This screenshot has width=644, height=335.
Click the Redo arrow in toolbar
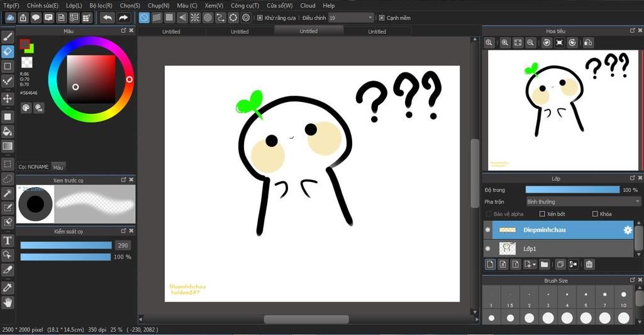[x=123, y=18]
